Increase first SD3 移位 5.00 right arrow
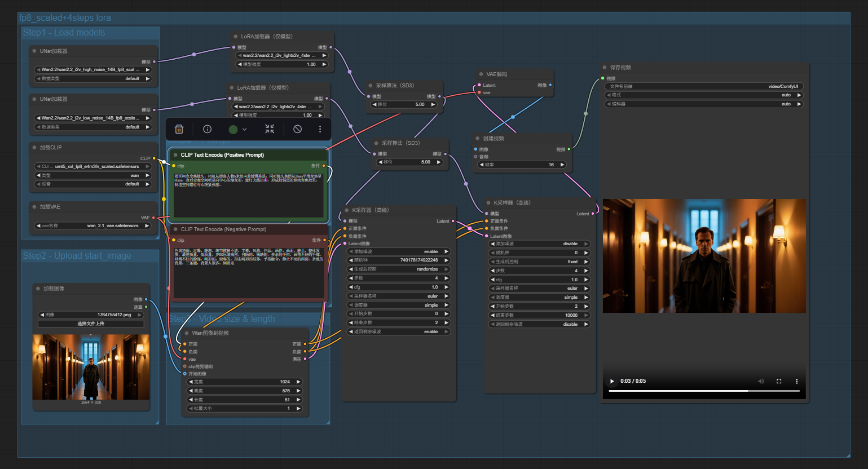Image resolution: width=868 pixels, height=469 pixels. (x=433, y=104)
